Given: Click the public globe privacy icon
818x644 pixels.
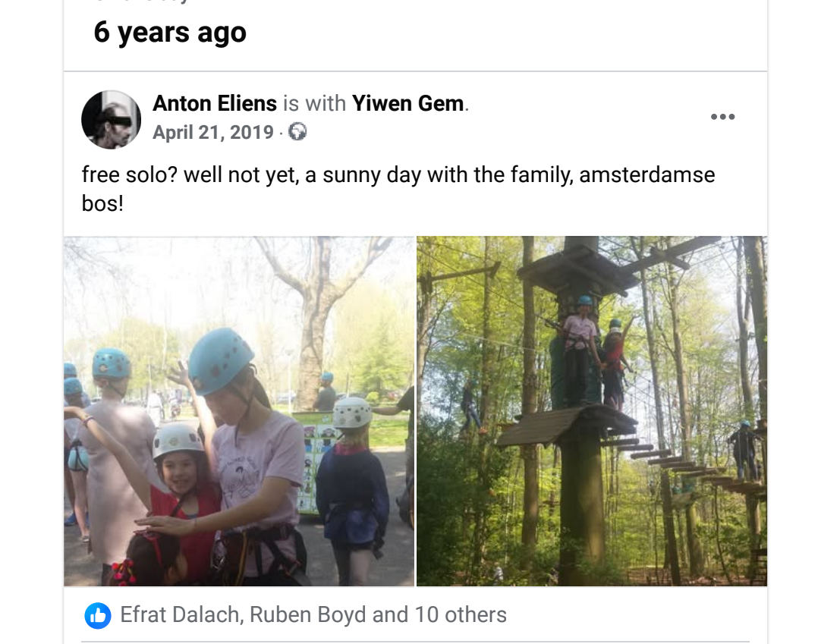Looking at the screenshot, I should [297, 132].
